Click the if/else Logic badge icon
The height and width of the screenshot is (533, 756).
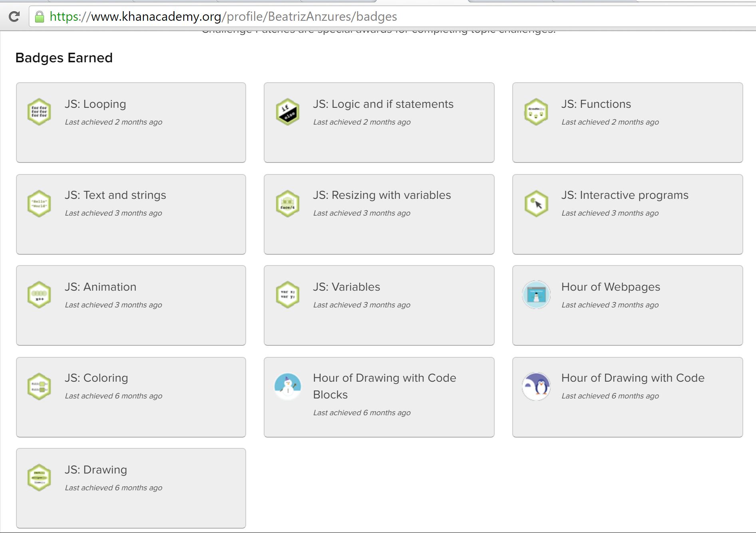coord(288,112)
